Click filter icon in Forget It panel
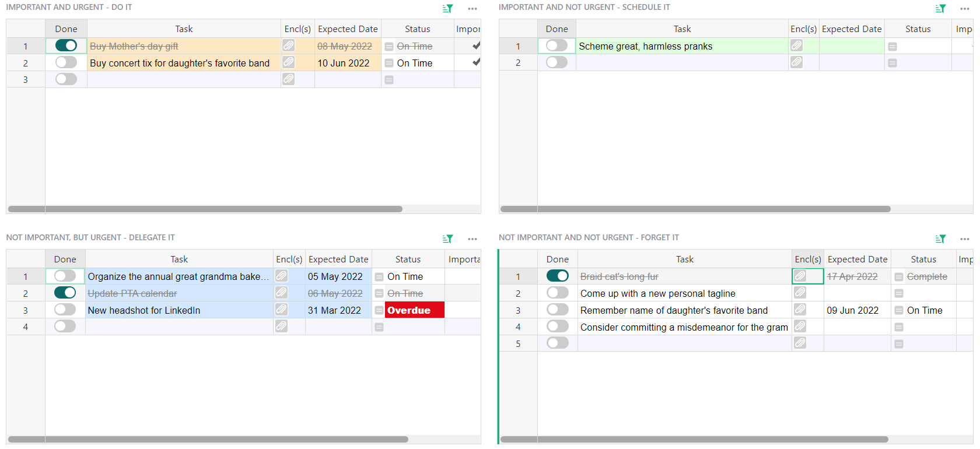Image resolution: width=980 pixels, height=449 pixels. [x=940, y=239]
